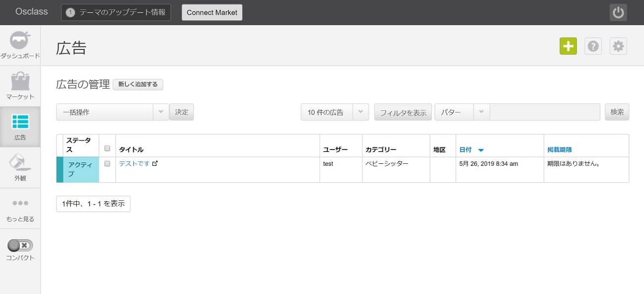This screenshot has height=294, width=644.
Task: Click the search text input field
Action: pyautogui.click(x=544, y=112)
